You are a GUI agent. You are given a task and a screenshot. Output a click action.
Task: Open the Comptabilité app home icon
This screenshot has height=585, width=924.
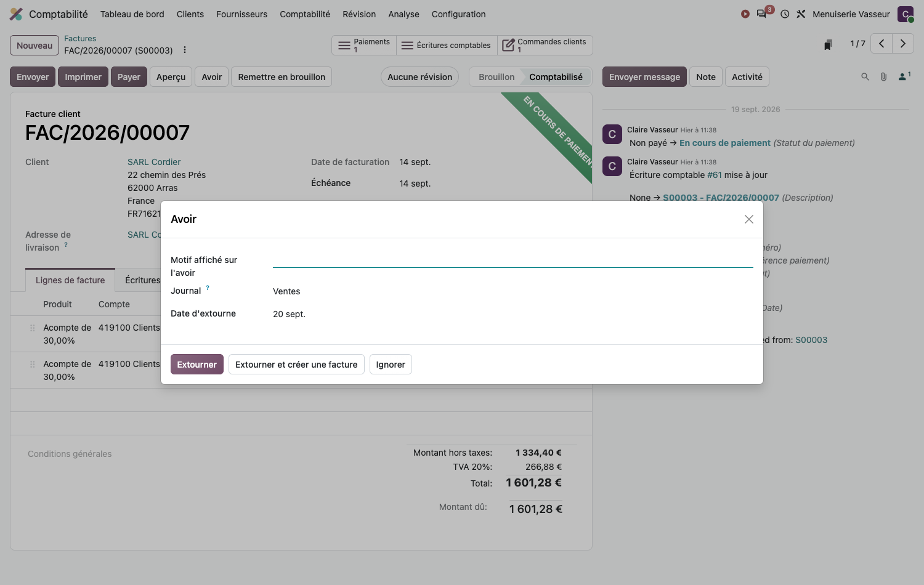pos(16,14)
